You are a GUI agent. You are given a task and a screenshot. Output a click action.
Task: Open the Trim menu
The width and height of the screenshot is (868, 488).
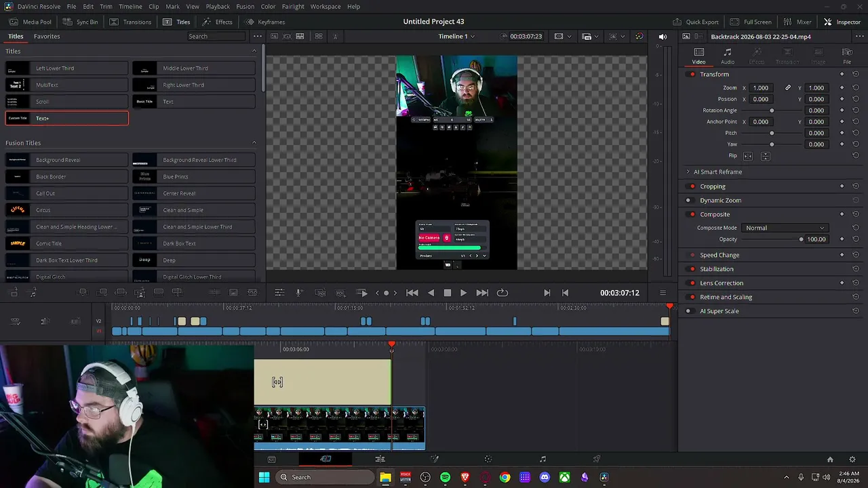pos(106,6)
